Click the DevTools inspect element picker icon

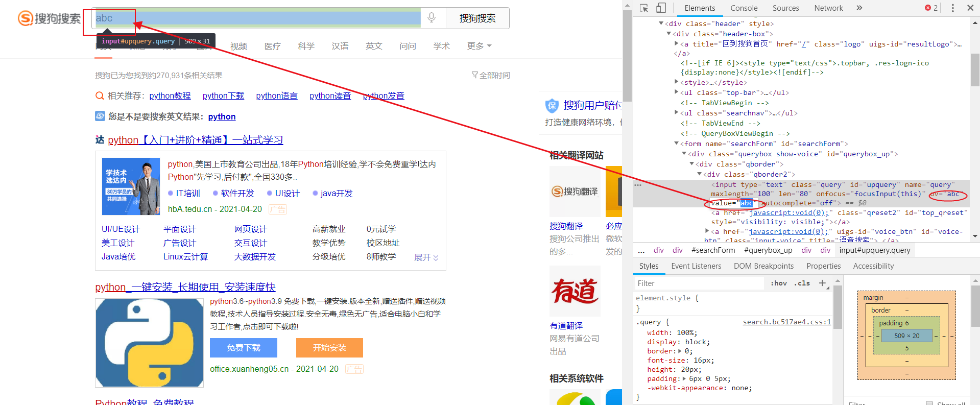point(643,8)
